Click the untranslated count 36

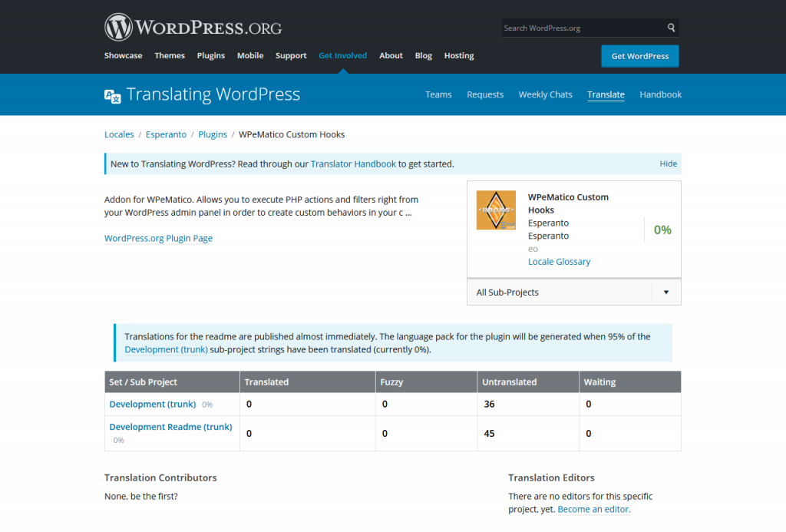[489, 404]
